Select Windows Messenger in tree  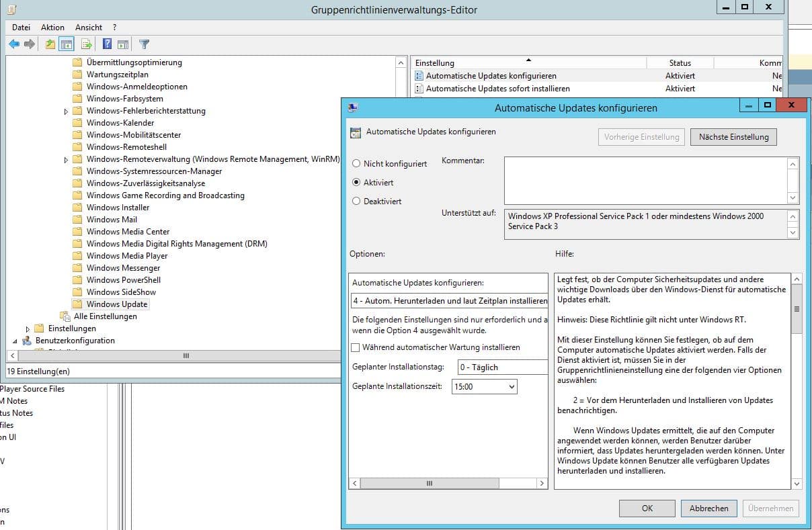point(123,268)
